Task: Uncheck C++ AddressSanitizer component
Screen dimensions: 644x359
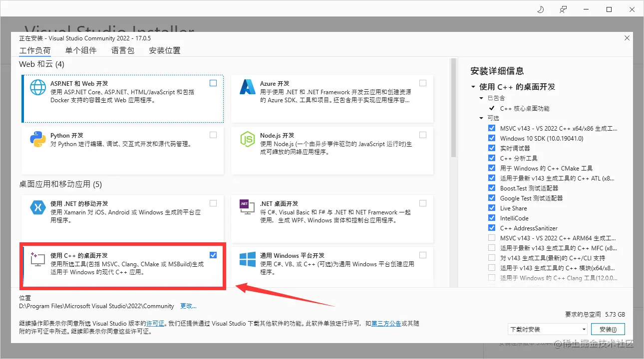Action: click(x=492, y=228)
